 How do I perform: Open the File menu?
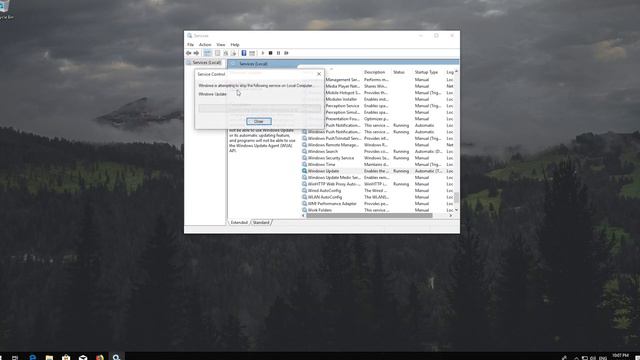[x=191, y=44]
